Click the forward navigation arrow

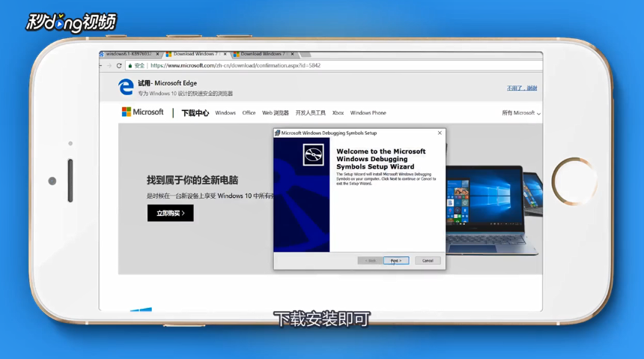click(109, 65)
